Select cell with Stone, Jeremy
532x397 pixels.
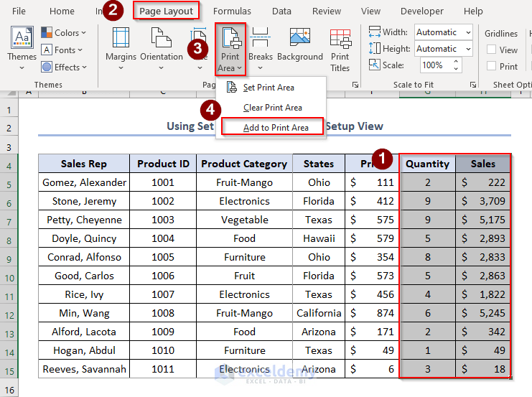84,201
